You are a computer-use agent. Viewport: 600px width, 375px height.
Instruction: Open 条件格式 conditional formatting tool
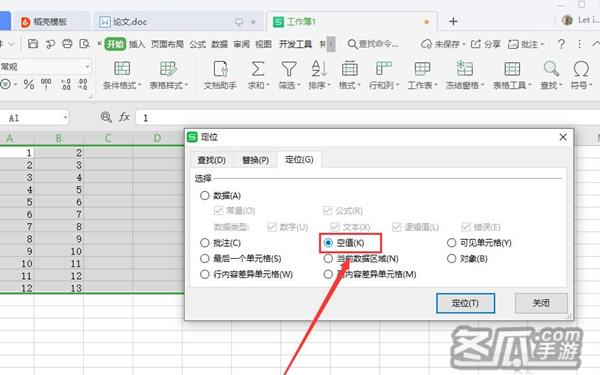pyautogui.click(x=122, y=75)
